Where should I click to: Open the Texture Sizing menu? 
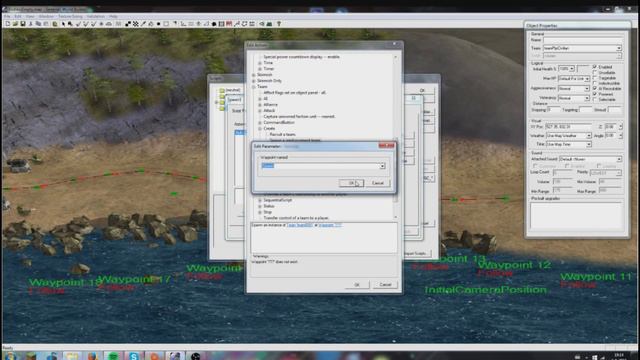pyautogui.click(x=70, y=16)
